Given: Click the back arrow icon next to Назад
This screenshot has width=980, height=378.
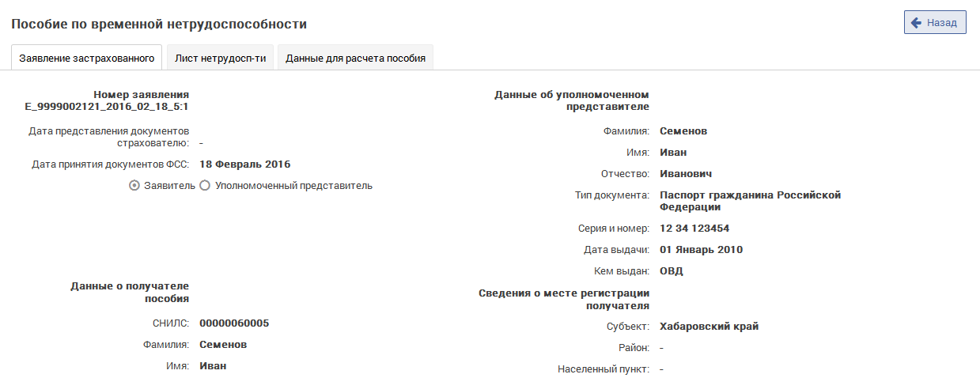Looking at the screenshot, I should pos(917,23).
